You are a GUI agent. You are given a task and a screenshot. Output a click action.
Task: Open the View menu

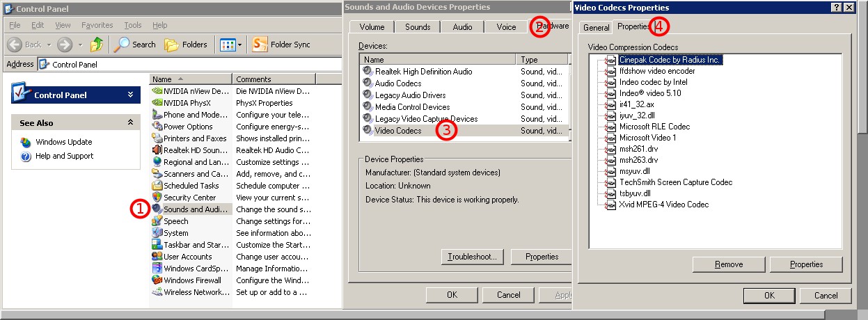(63, 25)
